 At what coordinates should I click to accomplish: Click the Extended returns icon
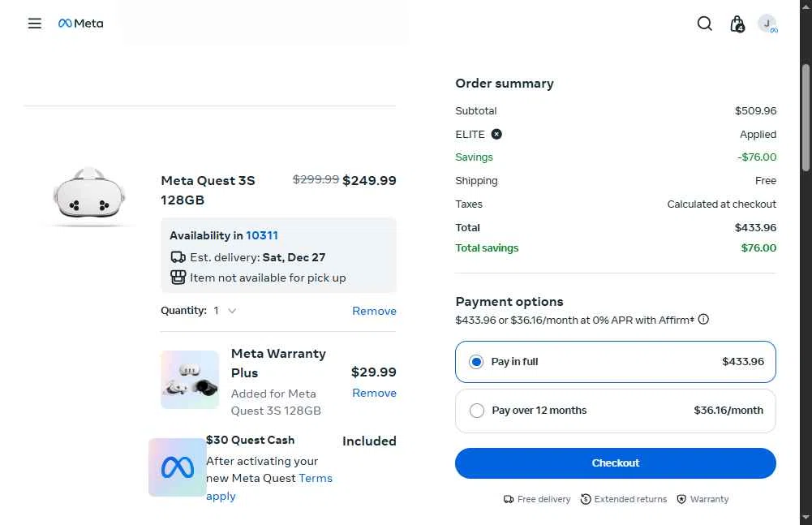(586, 499)
